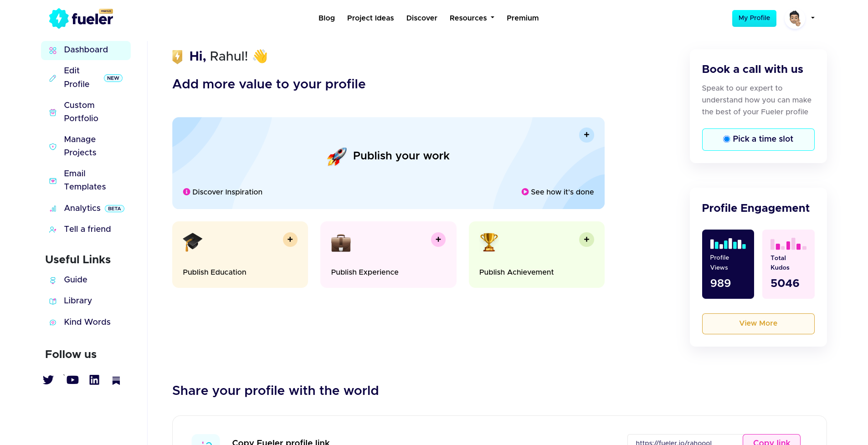This screenshot has width=868, height=445.
Task: Follow the See how it's done link
Action: [558, 192]
